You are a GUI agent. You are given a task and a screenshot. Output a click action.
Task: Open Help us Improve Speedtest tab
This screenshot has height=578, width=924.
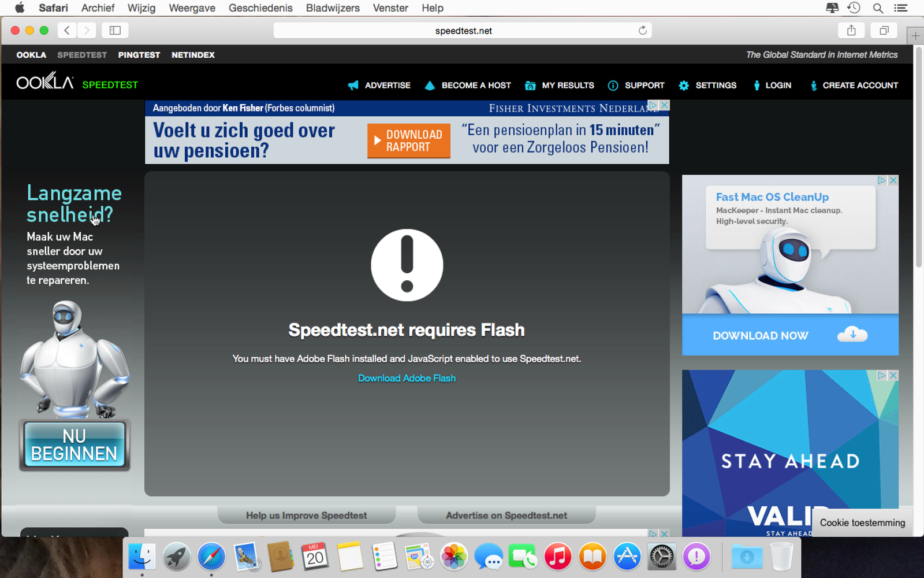click(307, 515)
